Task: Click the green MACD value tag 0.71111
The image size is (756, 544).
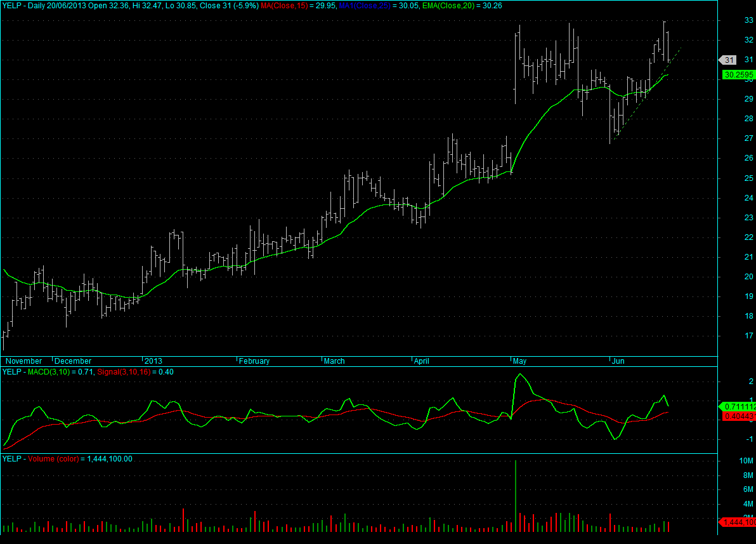Action: pyautogui.click(x=738, y=407)
